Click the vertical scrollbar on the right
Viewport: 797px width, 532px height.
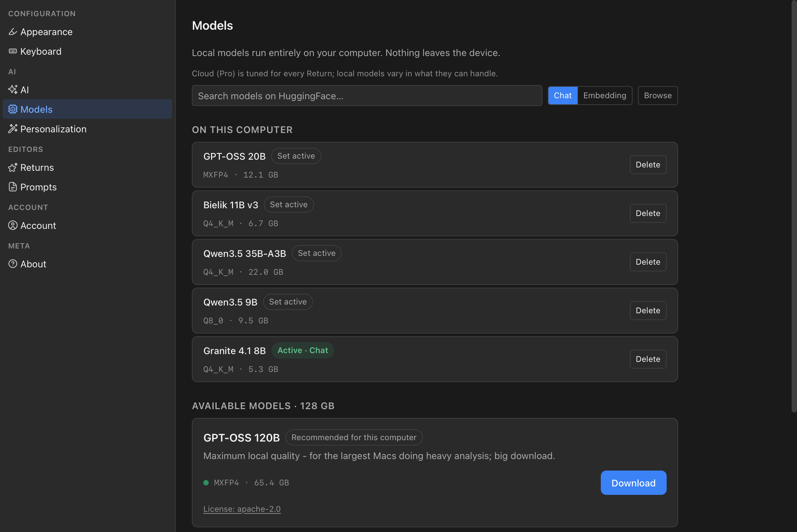794,206
